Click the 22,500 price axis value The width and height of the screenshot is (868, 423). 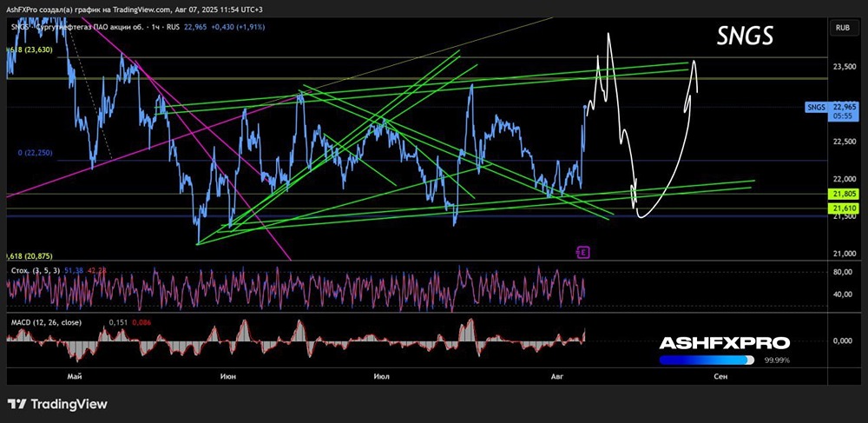point(845,142)
